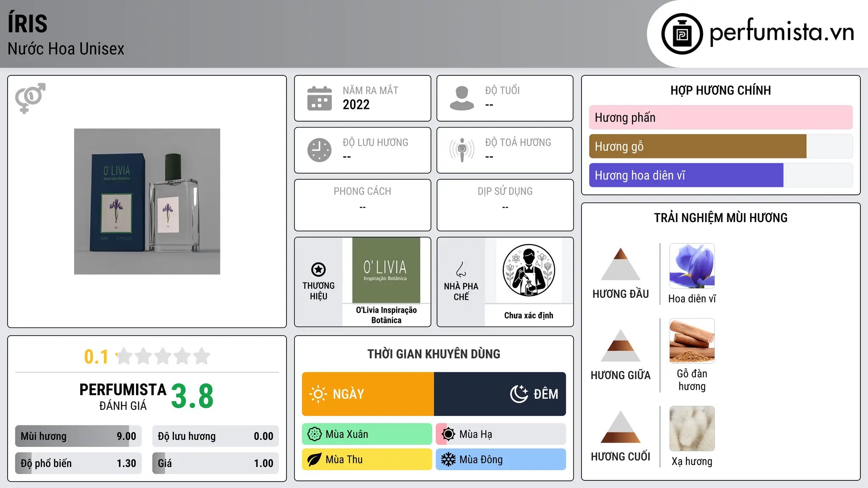Click the Hương giữa middle-note pyramid icon
The image size is (868, 488).
(620, 345)
